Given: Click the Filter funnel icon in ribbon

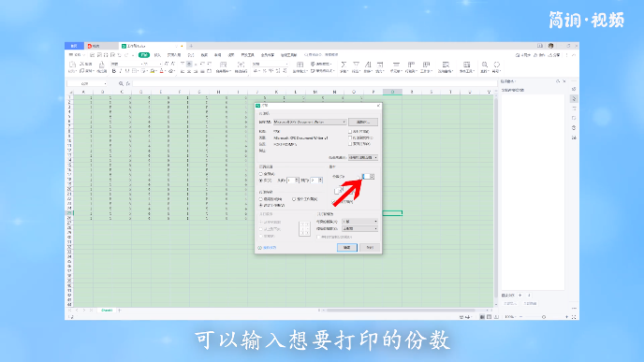Looking at the screenshot, I should click(x=356, y=65).
